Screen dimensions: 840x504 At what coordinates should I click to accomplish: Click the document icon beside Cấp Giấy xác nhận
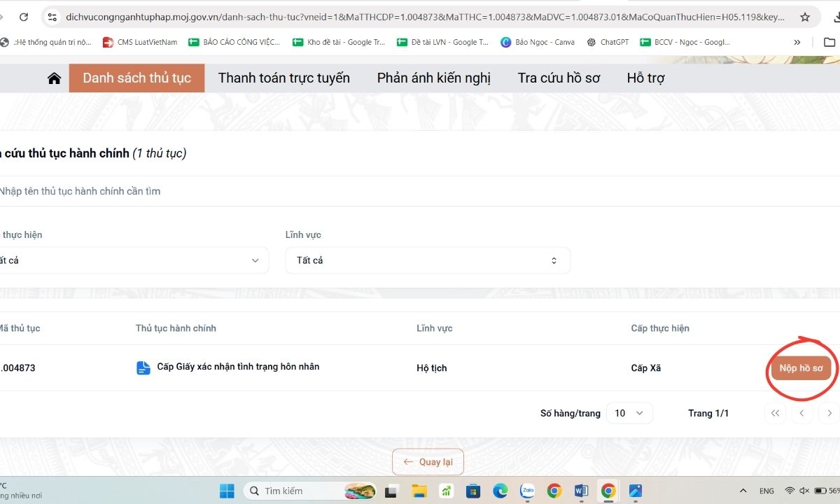point(143,367)
